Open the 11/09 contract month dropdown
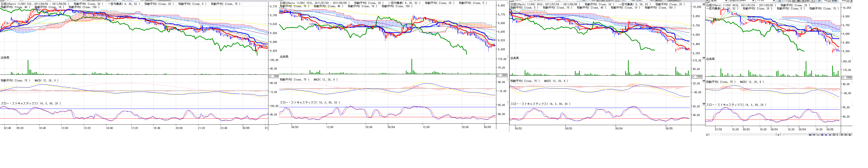This screenshot has width=868, height=168. (x=774, y=1)
